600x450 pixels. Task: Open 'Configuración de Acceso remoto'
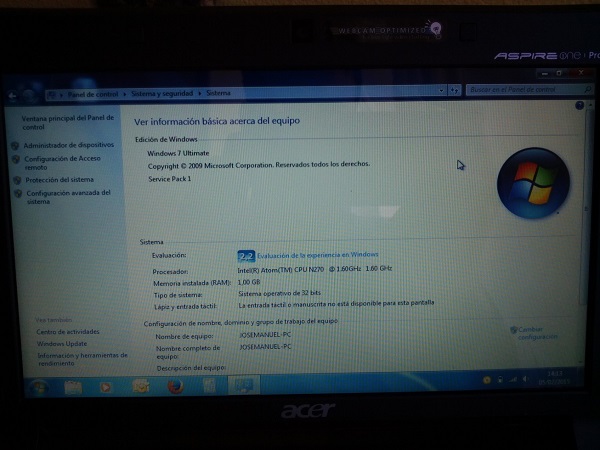[62, 163]
